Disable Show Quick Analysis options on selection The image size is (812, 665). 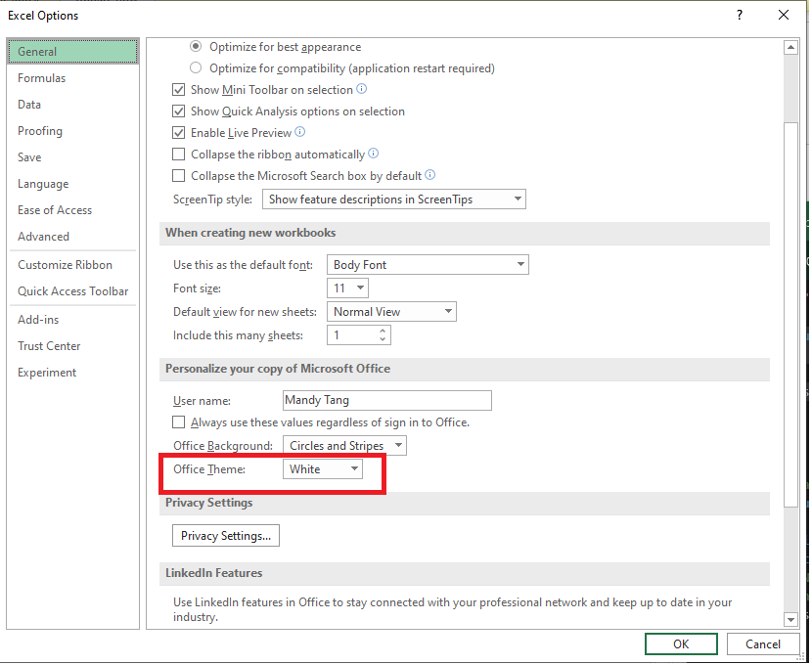[x=178, y=111]
